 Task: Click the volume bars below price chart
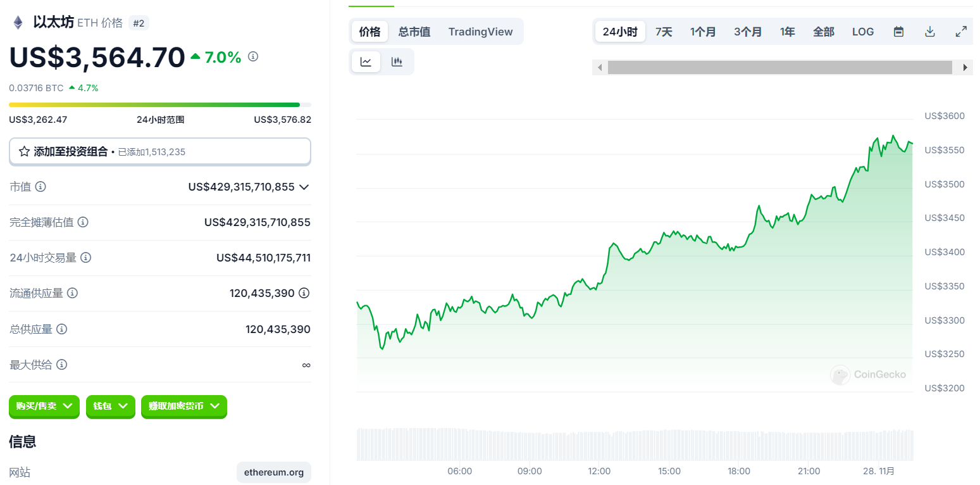coord(635,444)
